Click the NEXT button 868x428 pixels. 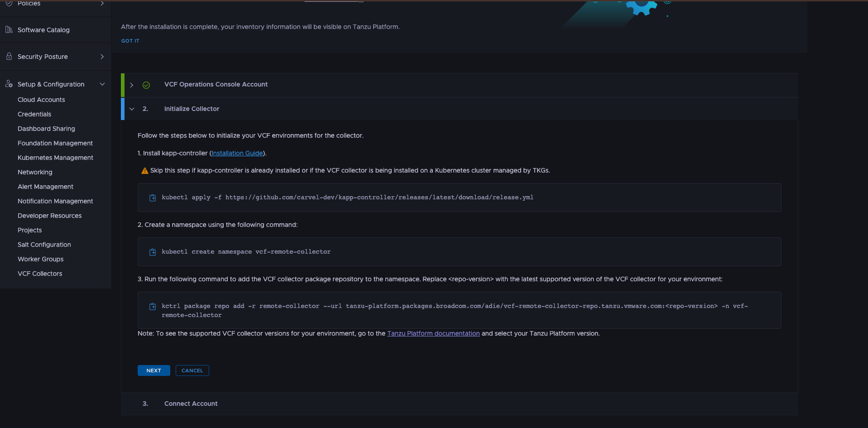(154, 370)
